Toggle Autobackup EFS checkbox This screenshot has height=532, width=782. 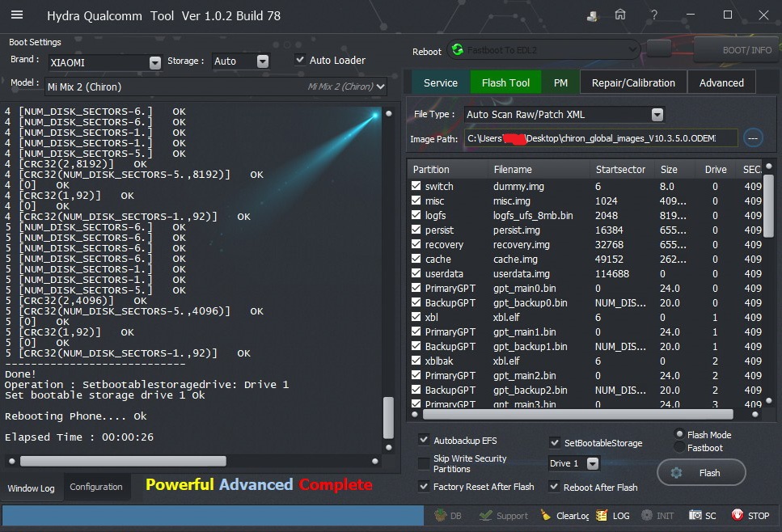click(424, 440)
